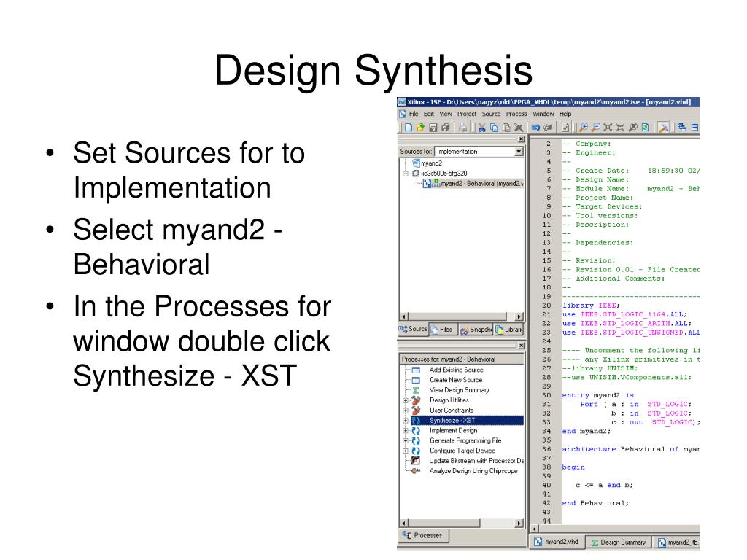Open the Source menu
747x560 pixels.
pos(491,114)
